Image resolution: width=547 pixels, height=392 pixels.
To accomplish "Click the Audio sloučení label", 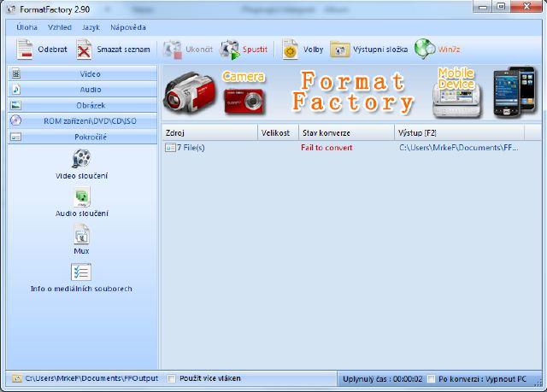I will (x=82, y=214).
